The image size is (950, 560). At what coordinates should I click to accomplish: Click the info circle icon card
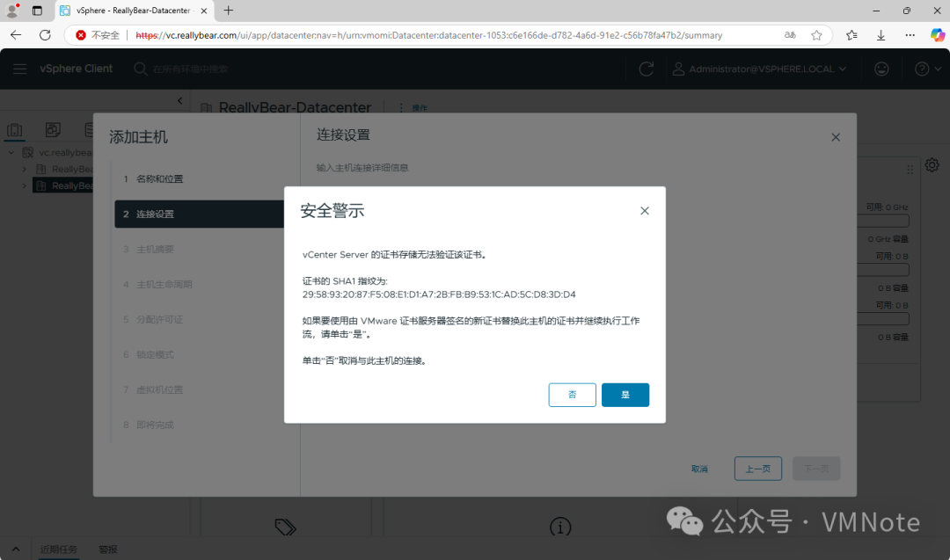tap(560, 527)
